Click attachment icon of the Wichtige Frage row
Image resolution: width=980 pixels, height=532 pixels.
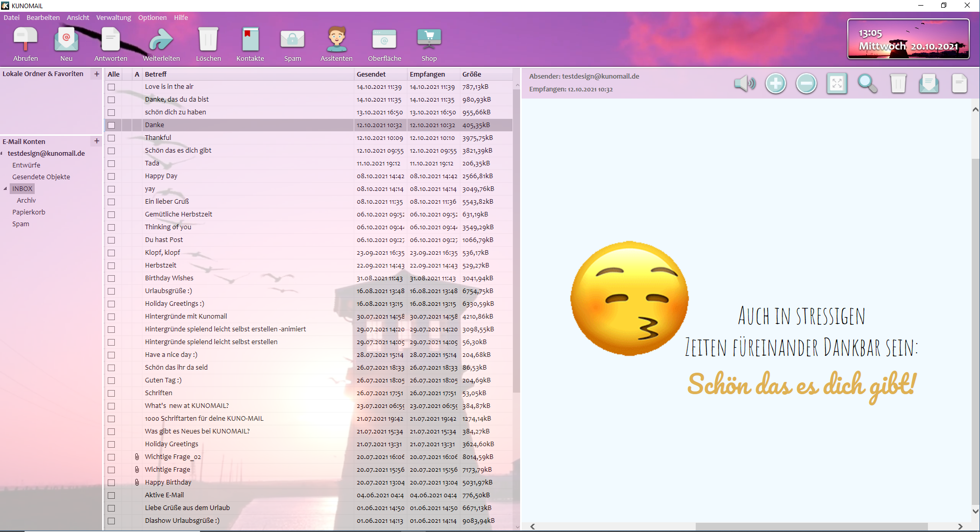(137, 470)
